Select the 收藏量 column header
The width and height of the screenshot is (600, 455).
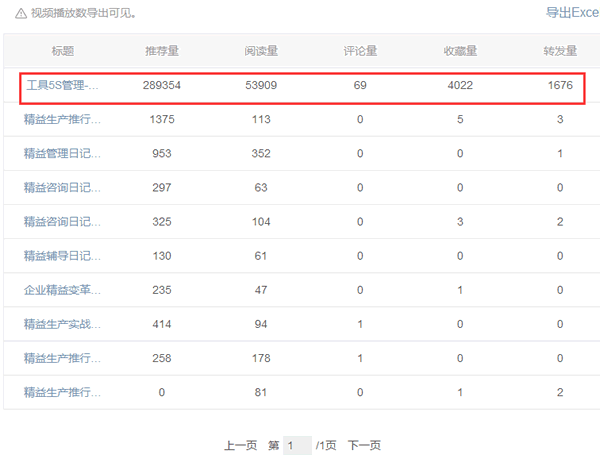point(460,51)
